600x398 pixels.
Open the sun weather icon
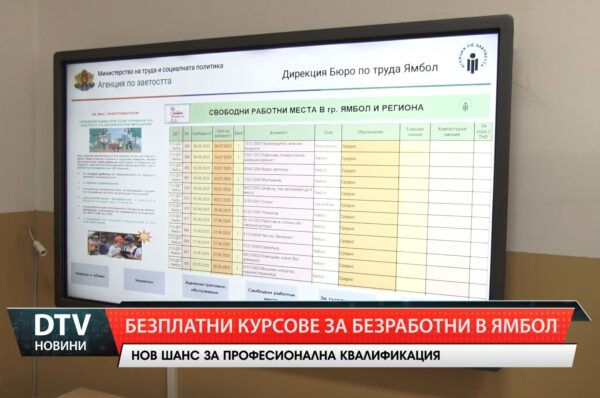144,238
